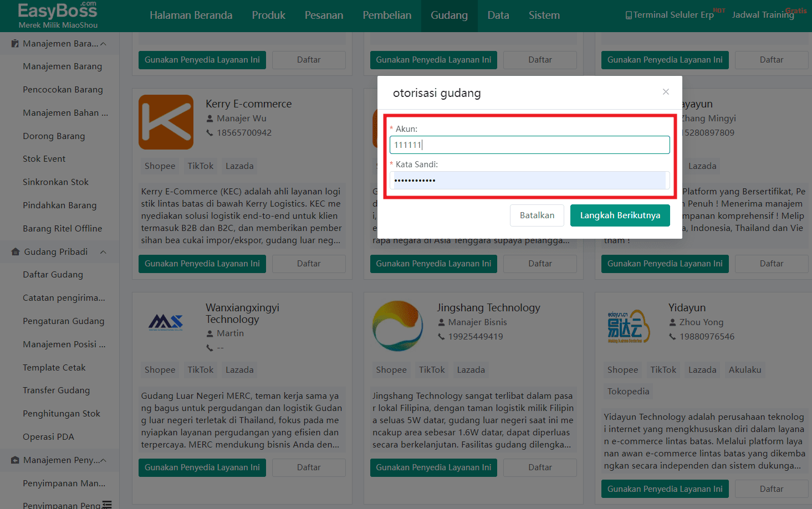Open Manajemen Barang sidebar item
Screen dimensions: 812x509
(x=62, y=66)
